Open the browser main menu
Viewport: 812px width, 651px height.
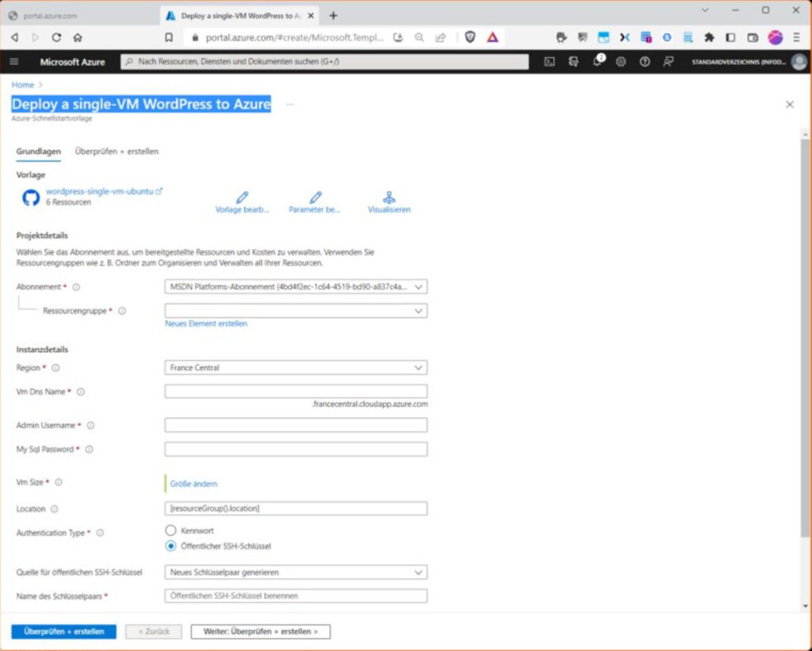(797, 37)
